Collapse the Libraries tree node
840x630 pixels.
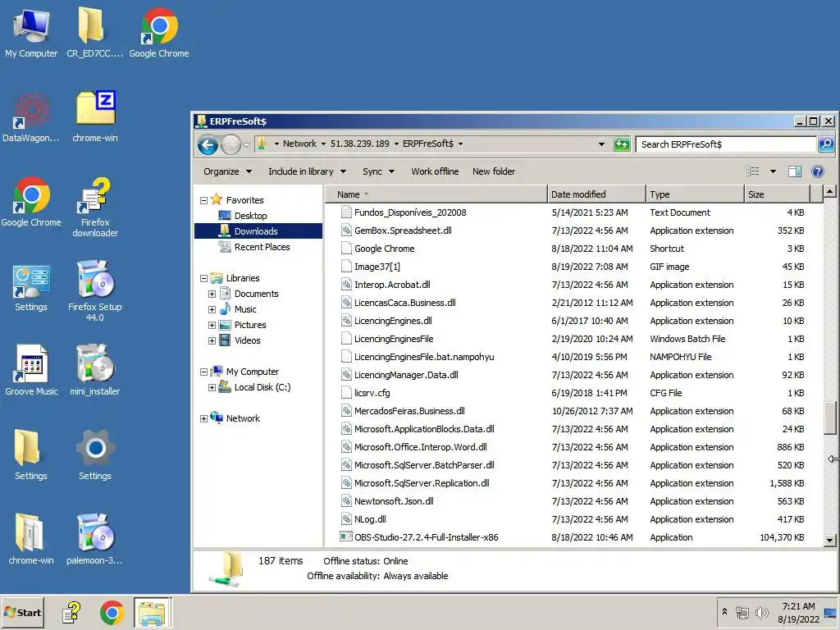pyautogui.click(x=203, y=279)
